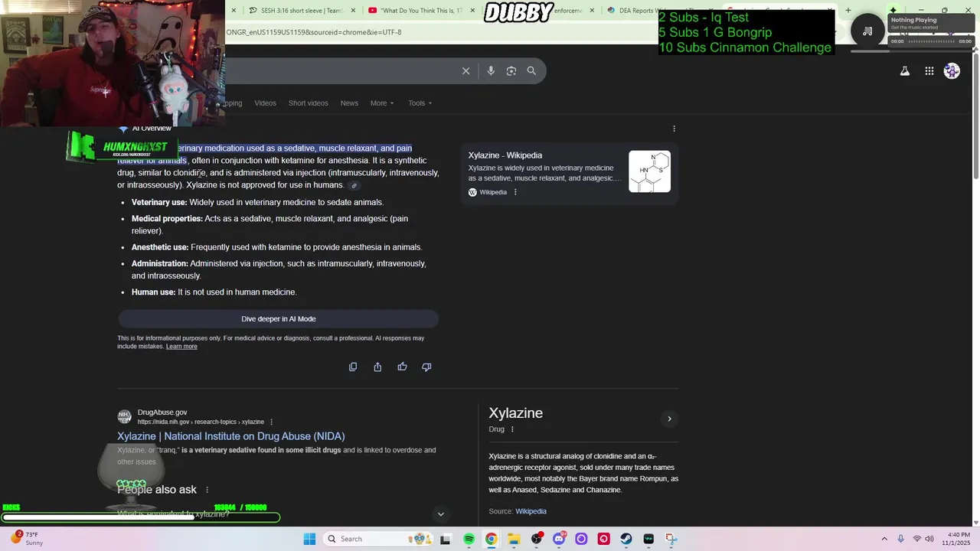This screenshot has height=551, width=980.
Task: Open Chrome from the taskbar
Action: (491, 539)
